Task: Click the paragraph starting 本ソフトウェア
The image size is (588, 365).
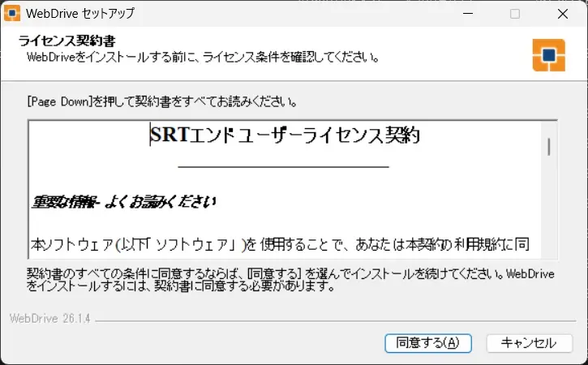Action: [280, 245]
